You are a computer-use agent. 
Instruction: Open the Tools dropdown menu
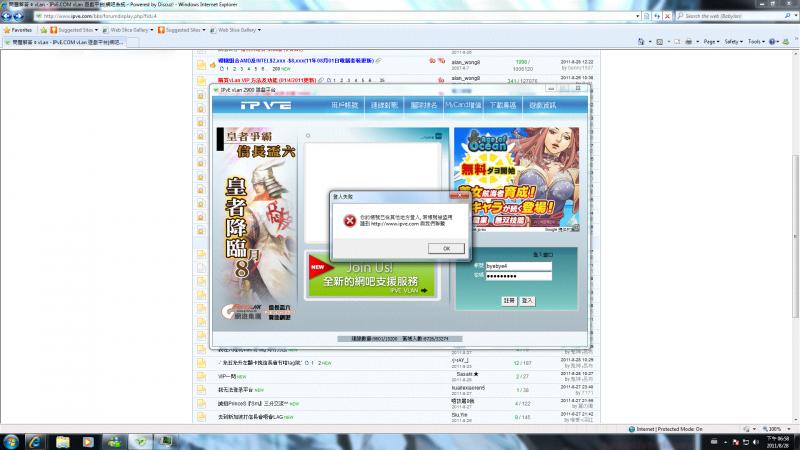758,42
